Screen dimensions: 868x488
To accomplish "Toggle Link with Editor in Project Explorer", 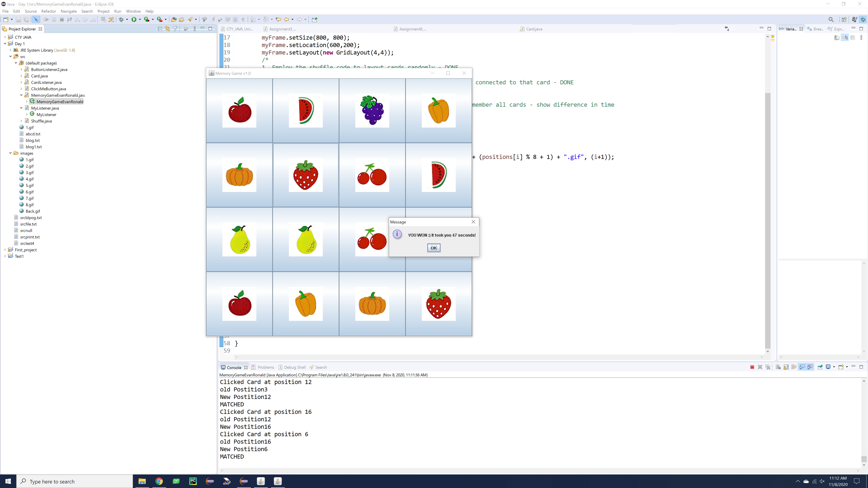I will 167,29.
